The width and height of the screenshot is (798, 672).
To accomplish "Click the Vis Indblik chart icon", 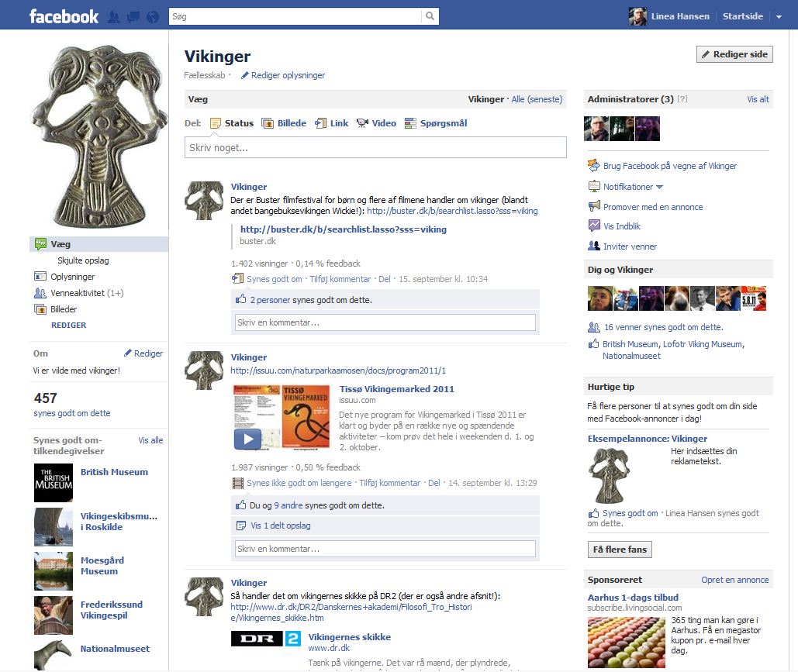I will pos(594,226).
